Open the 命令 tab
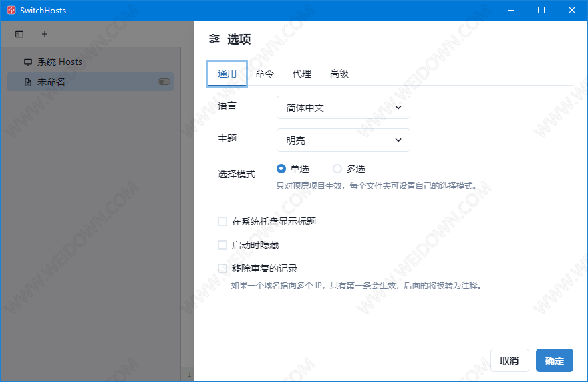Image resolution: width=588 pixels, height=382 pixels. (265, 74)
